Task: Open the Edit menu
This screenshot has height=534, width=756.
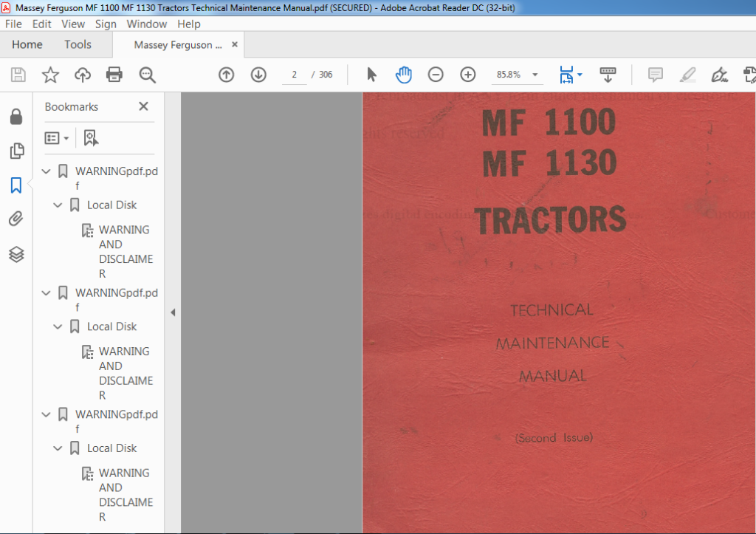Action: click(x=41, y=24)
